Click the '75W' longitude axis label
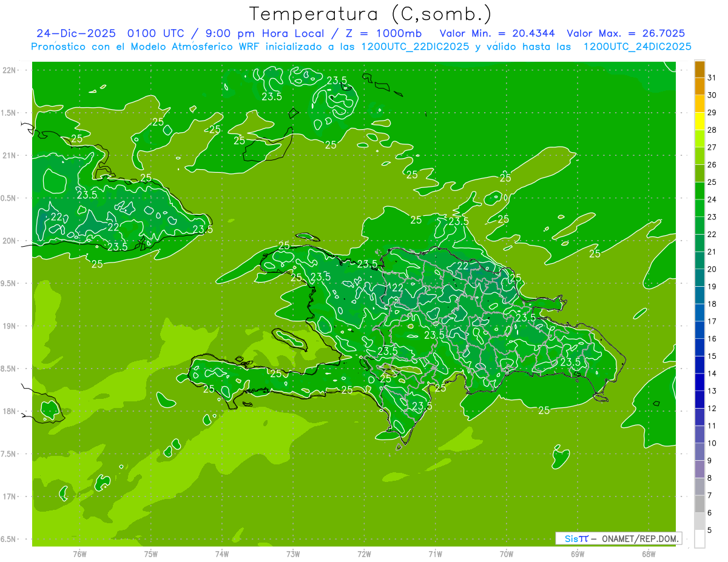 150,554
